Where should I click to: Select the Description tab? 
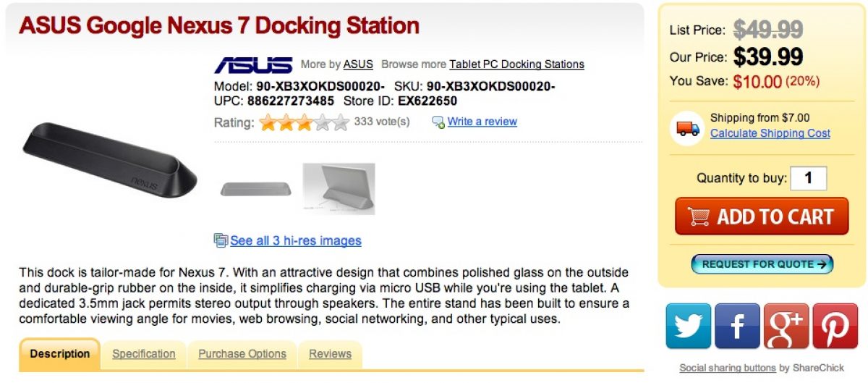(x=60, y=354)
